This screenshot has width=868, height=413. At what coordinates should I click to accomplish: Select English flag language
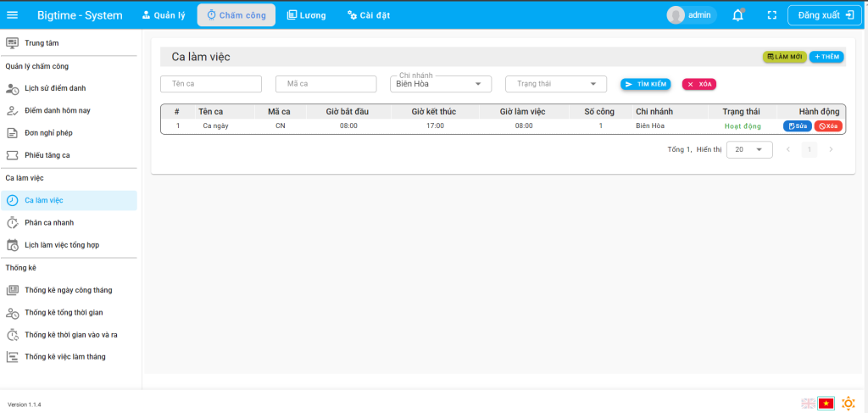click(808, 404)
